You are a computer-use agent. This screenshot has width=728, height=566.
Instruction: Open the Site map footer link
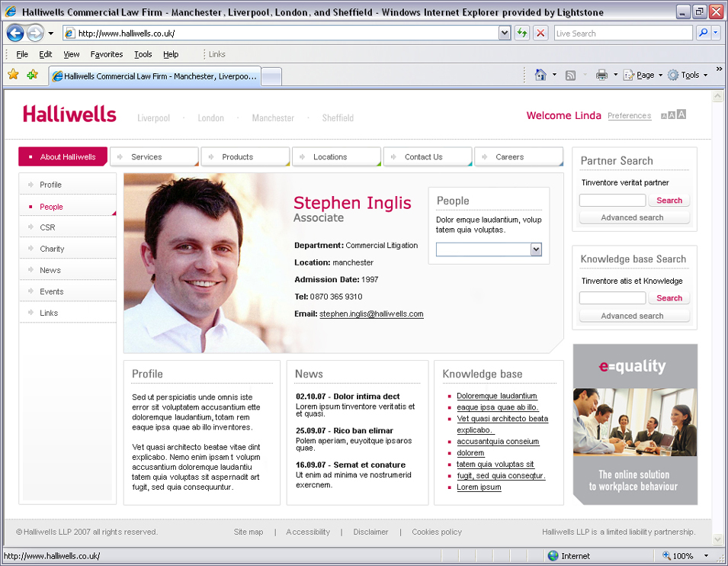(249, 532)
